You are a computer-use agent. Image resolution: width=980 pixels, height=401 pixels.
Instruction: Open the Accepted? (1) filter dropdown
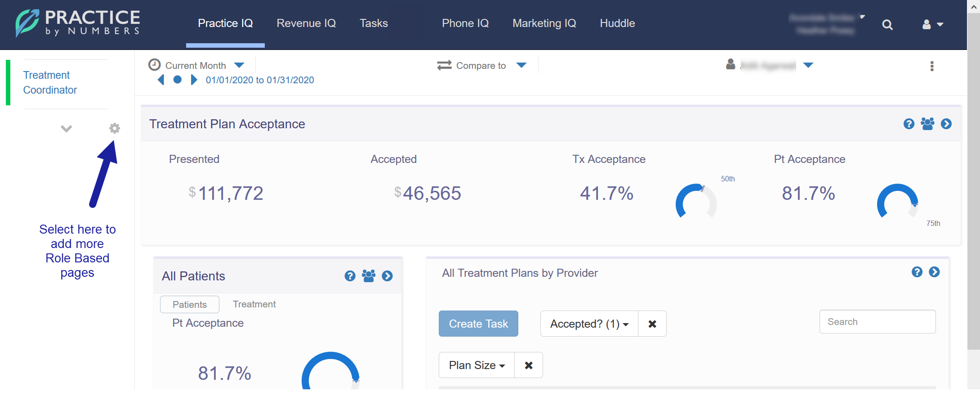(589, 324)
